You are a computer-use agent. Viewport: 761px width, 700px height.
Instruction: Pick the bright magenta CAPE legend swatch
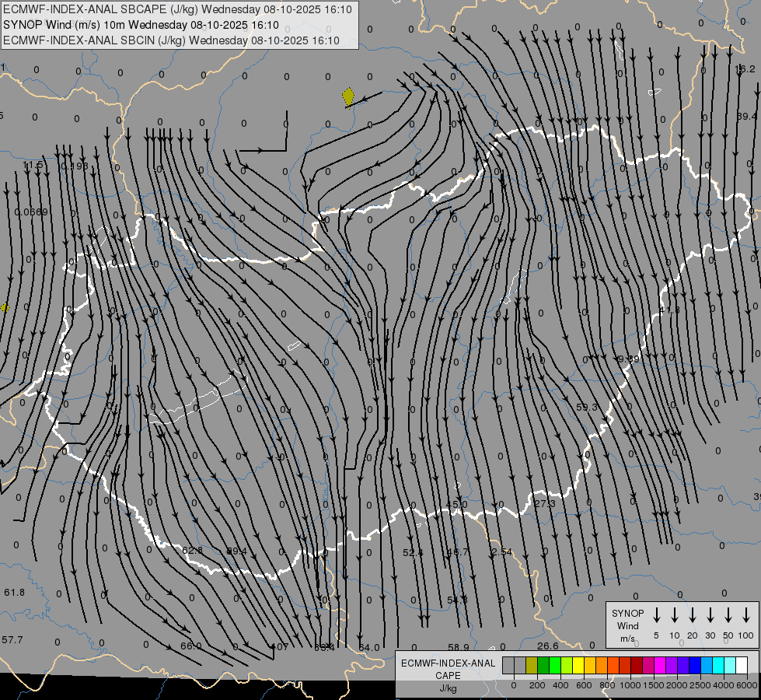[660, 666]
